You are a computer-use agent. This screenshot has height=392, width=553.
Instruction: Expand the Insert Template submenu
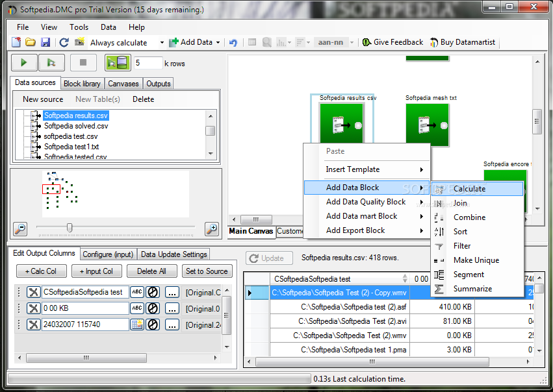(x=367, y=169)
